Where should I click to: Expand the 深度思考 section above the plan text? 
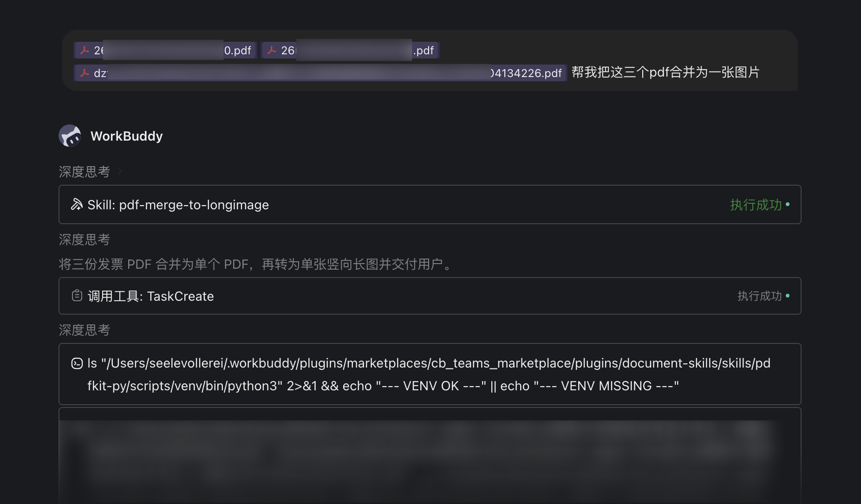tap(85, 239)
